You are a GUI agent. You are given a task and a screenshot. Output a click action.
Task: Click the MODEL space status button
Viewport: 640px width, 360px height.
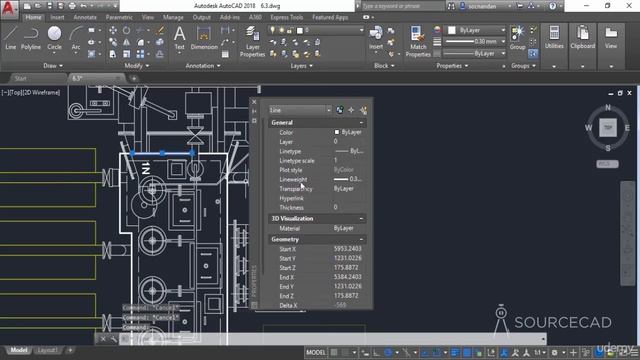point(316,352)
